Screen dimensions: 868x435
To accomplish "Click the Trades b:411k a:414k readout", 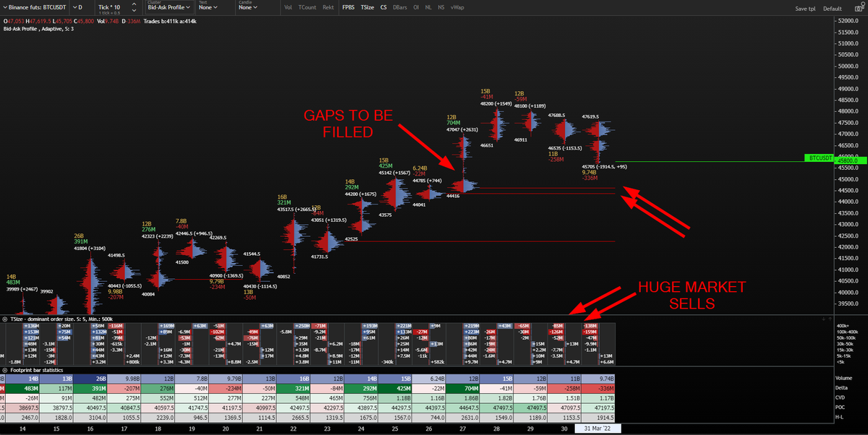I will (170, 22).
